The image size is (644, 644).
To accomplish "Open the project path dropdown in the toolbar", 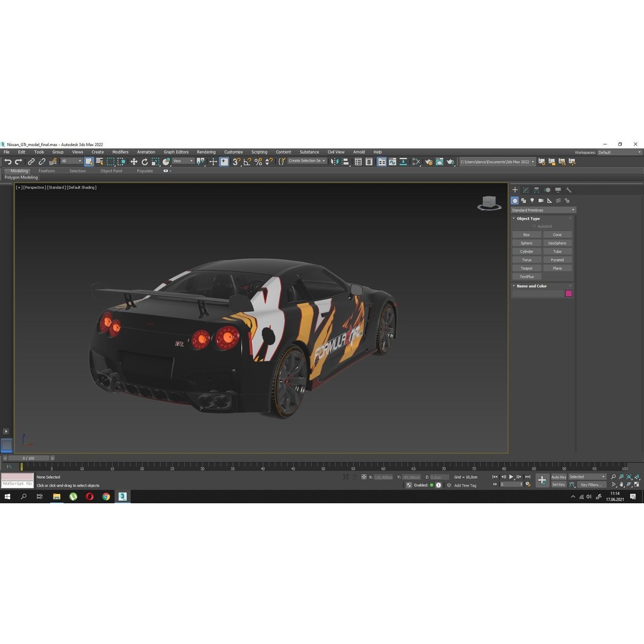I will pyautogui.click(x=497, y=162).
